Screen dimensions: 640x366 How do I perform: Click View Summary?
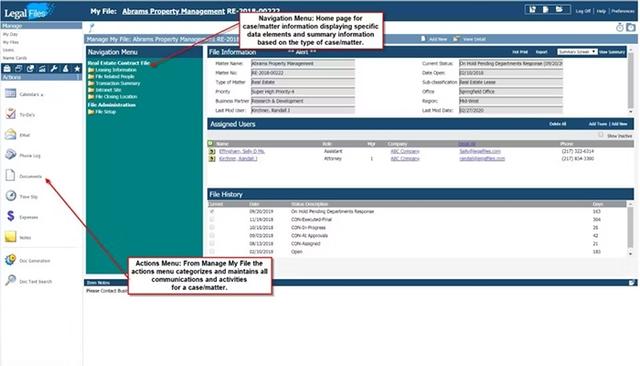611,52
